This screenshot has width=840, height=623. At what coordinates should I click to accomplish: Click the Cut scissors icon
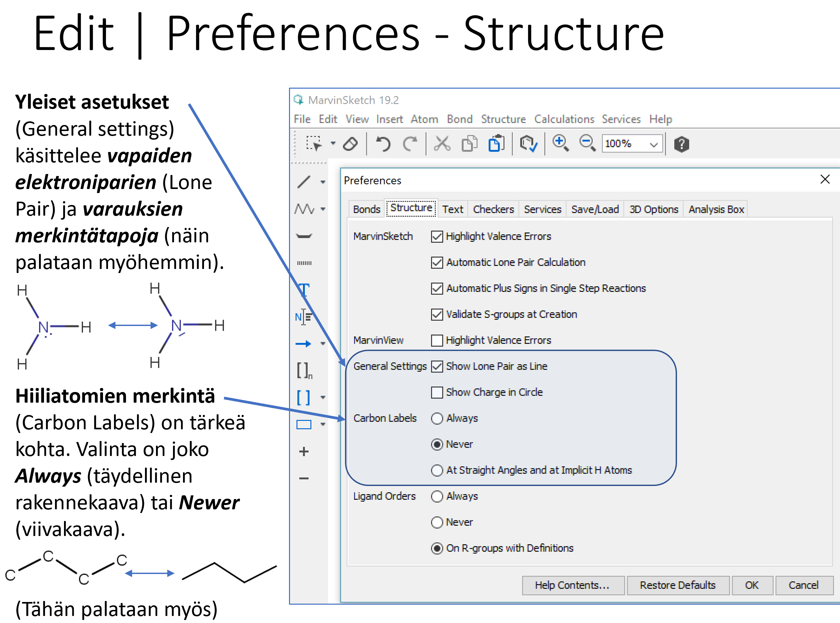pos(442,144)
